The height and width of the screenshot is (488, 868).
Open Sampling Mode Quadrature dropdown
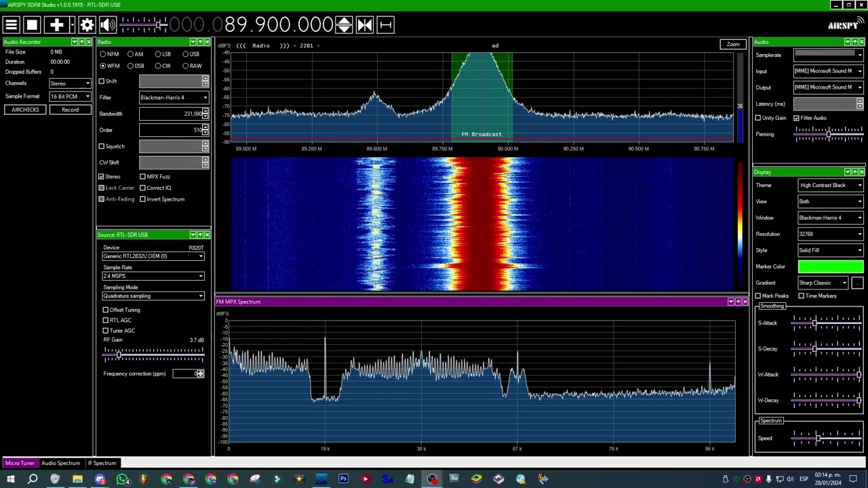(x=153, y=296)
